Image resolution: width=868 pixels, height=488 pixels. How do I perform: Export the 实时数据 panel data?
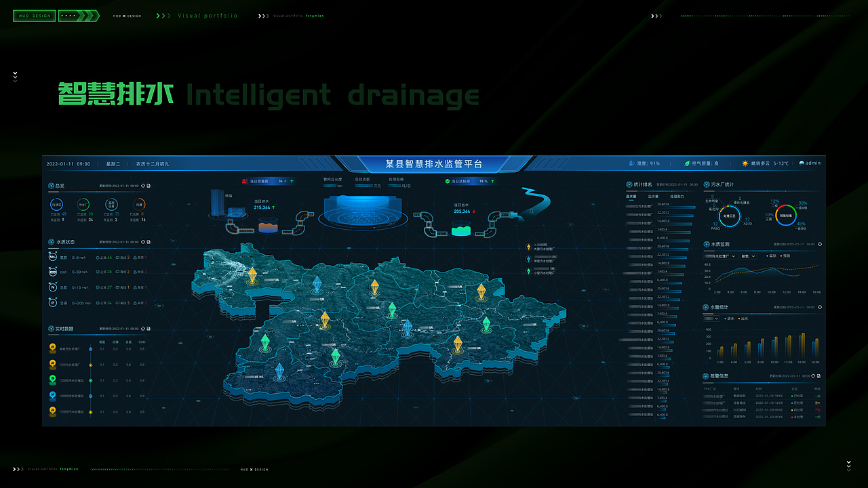pyautogui.click(x=149, y=329)
